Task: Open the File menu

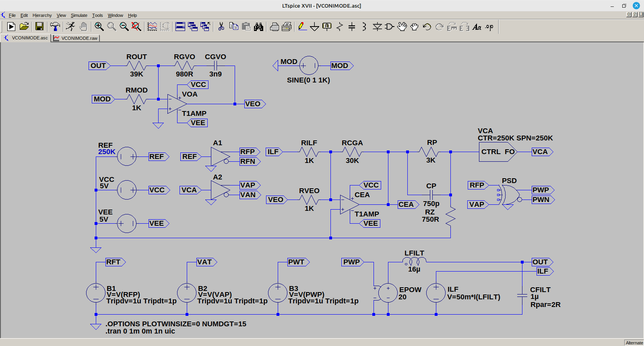Action: [x=12, y=15]
